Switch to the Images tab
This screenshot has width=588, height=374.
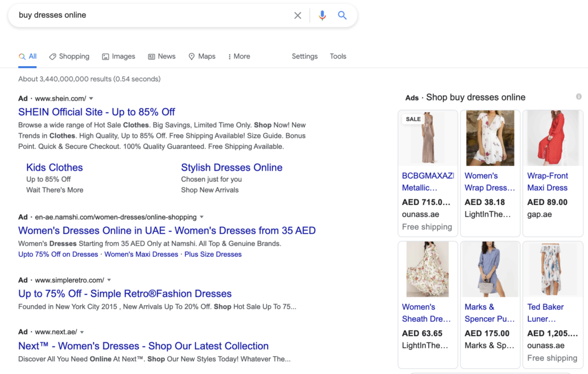(118, 57)
